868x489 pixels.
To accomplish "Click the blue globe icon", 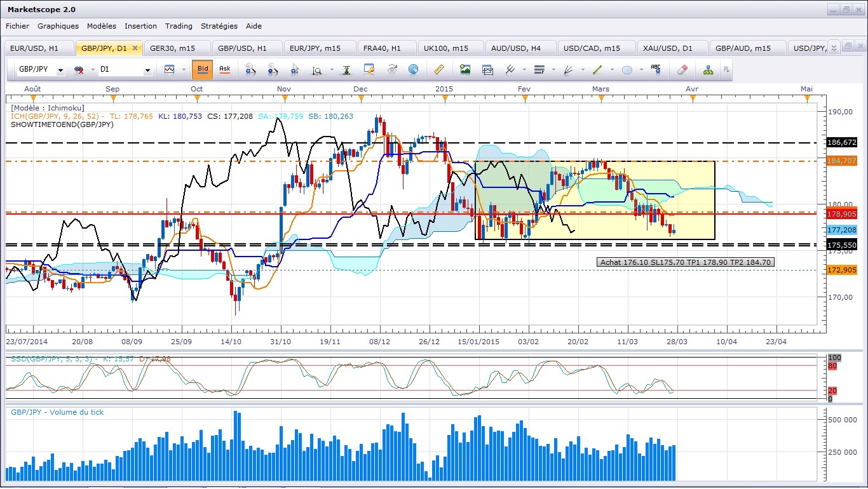I will pyautogui.click(x=414, y=69).
